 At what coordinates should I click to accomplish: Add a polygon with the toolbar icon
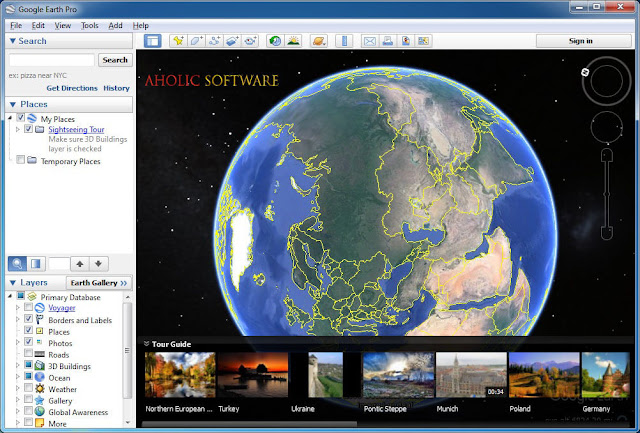pos(196,41)
